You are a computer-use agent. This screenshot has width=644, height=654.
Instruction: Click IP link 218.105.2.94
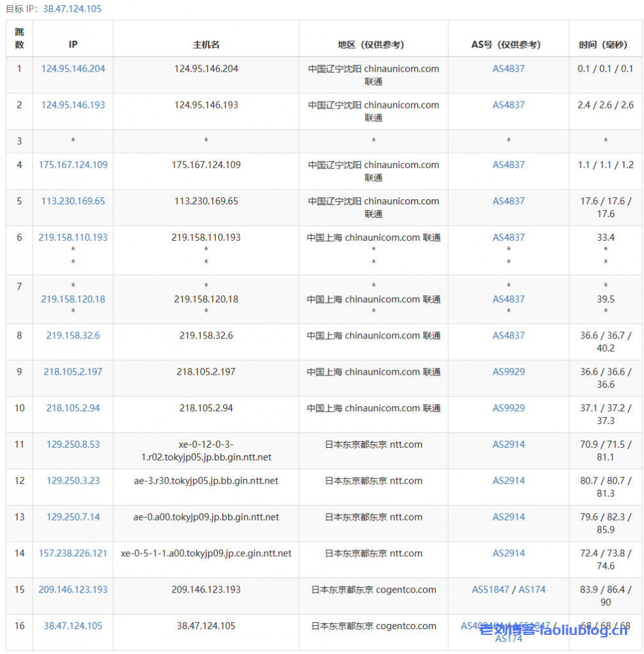(x=73, y=408)
